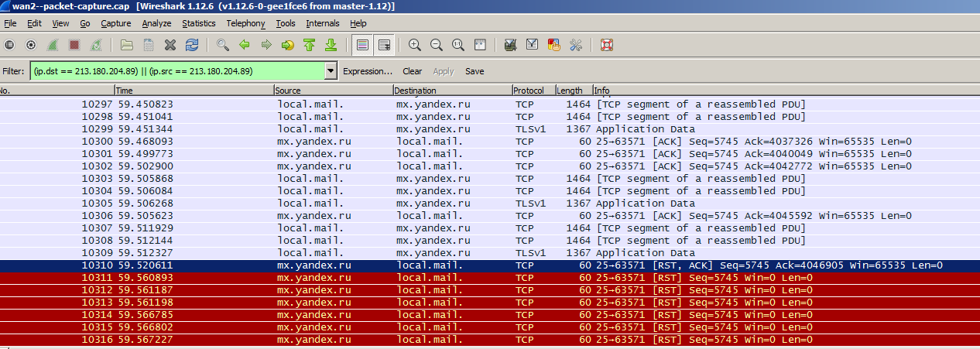The width and height of the screenshot is (980, 349).
Task: Click the Expression... button
Action: [368, 71]
